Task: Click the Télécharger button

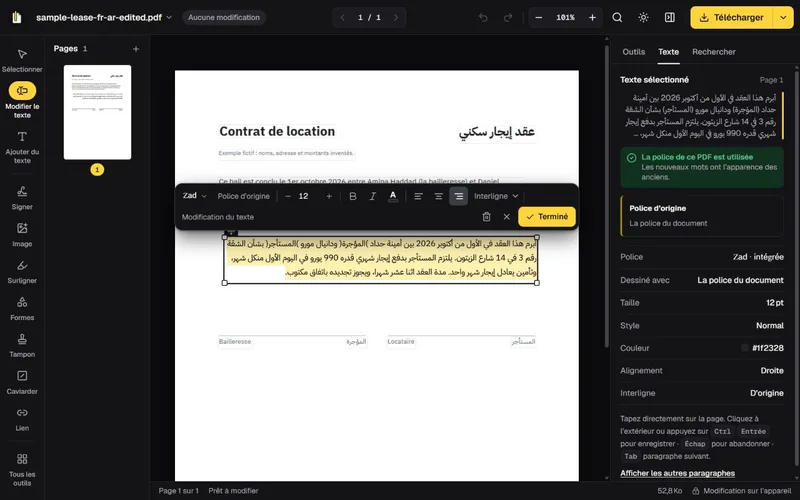Action: (732, 17)
